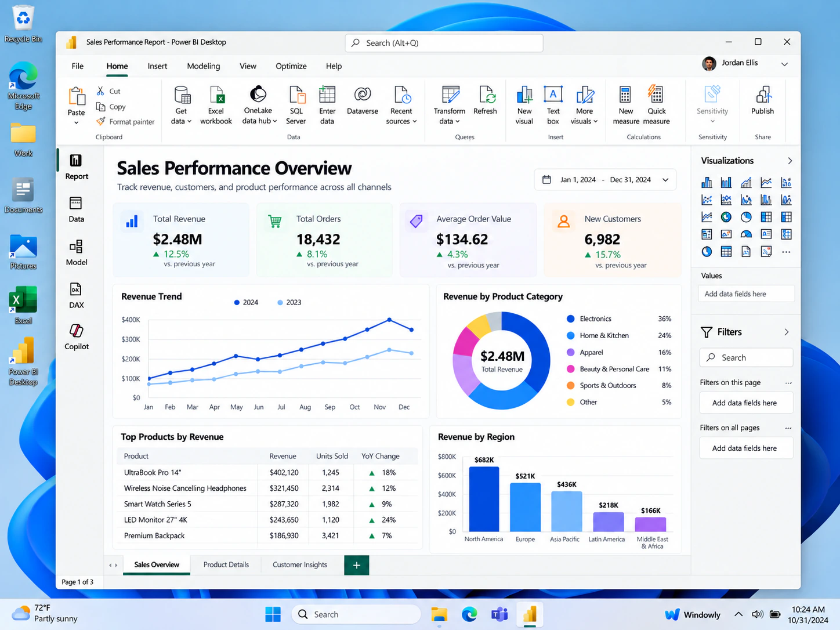Open File Explorer from taskbar
Viewport: 840px width, 630px height.
(x=439, y=614)
